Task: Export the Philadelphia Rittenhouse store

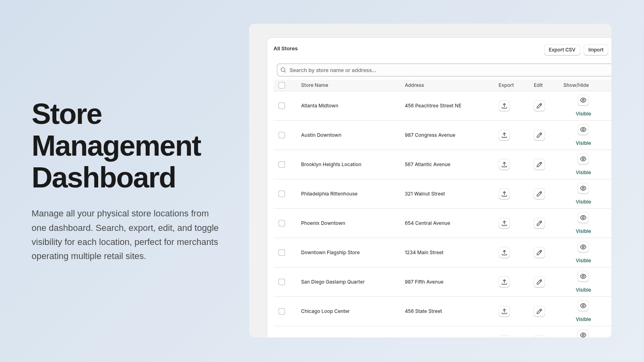Action: [x=504, y=194]
